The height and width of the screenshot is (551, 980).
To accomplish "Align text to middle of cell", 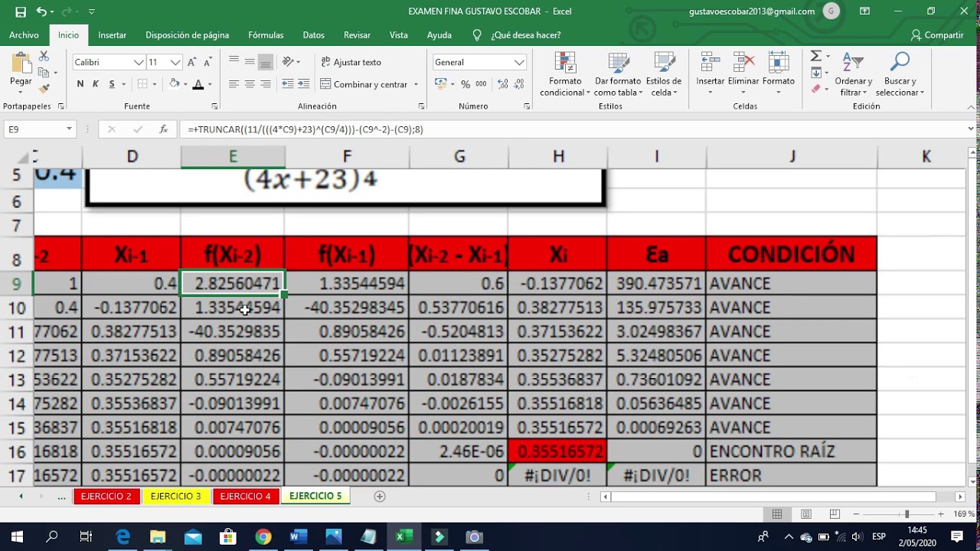I will click(x=250, y=62).
